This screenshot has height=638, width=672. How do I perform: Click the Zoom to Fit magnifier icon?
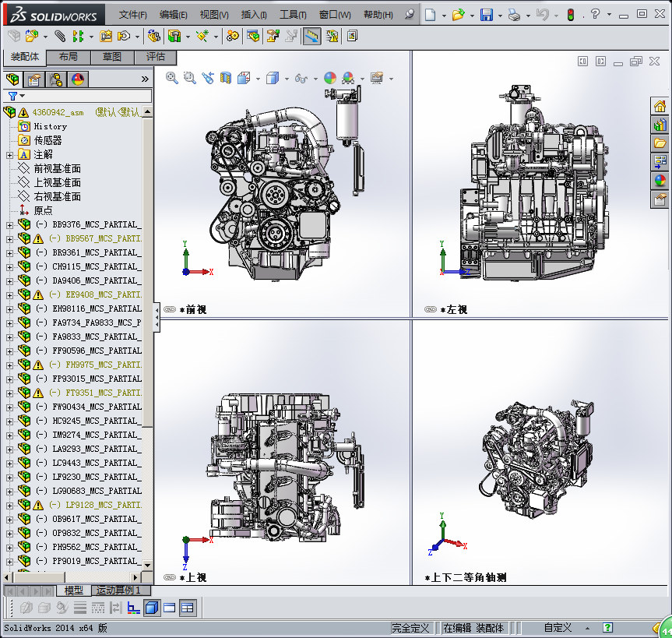(x=172, y=78)
